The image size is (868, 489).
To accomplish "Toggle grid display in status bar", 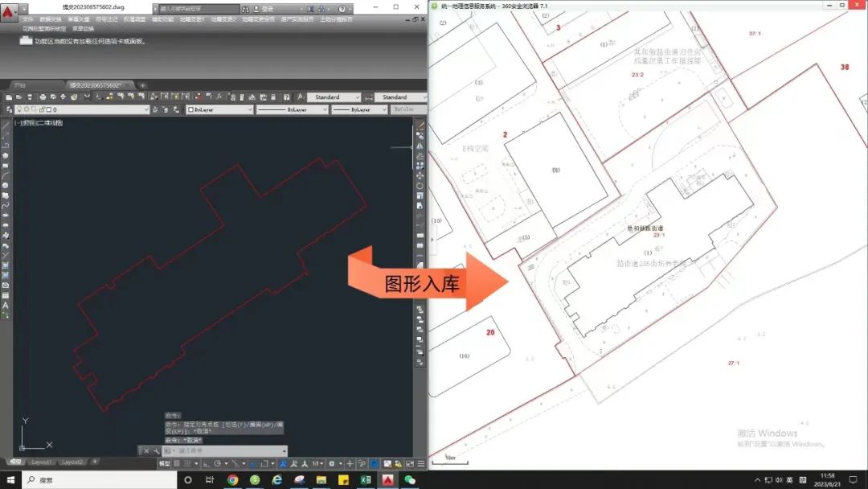I will [178, 464].
